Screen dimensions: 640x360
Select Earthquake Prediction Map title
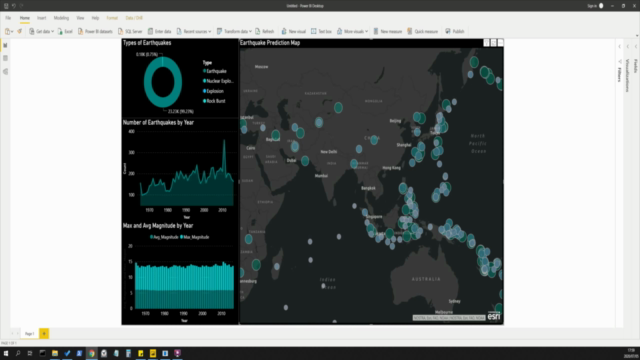[270, 43]
